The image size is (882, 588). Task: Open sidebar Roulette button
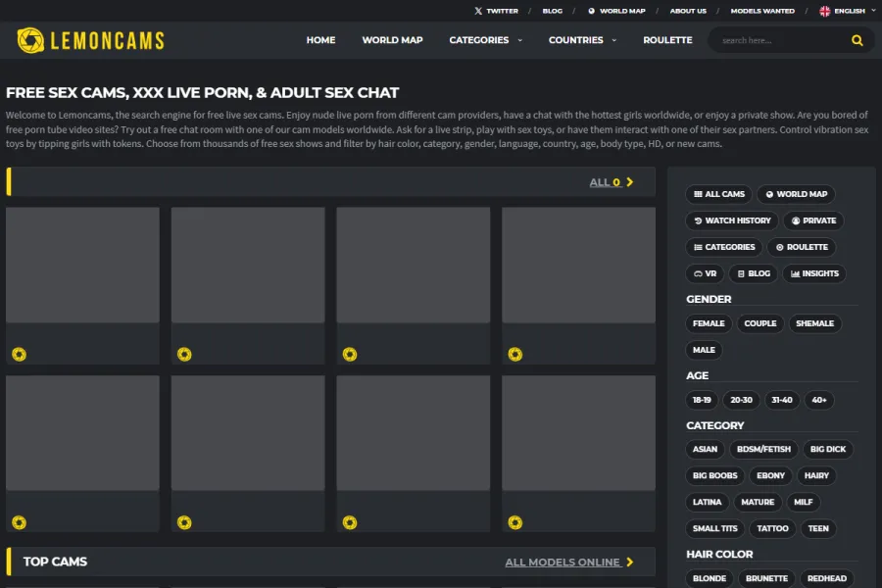click(801, 247)
